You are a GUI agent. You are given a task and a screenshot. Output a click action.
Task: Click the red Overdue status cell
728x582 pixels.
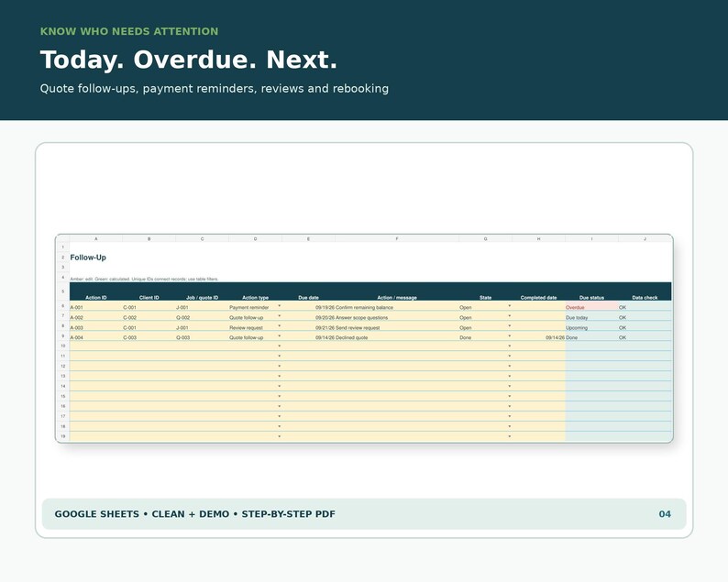[591, 307]
